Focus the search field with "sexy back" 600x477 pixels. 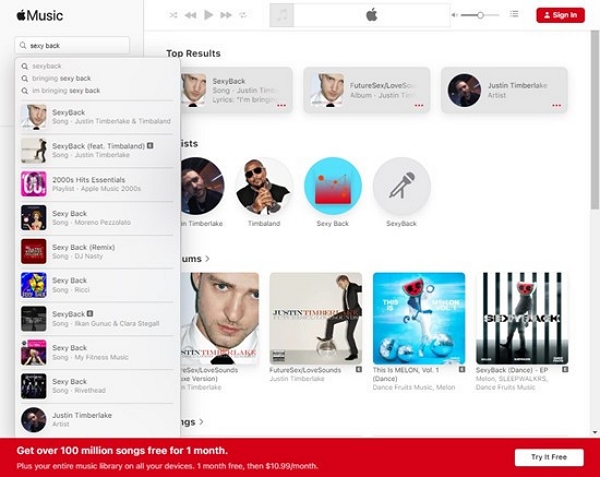click(x=72, y=46)
